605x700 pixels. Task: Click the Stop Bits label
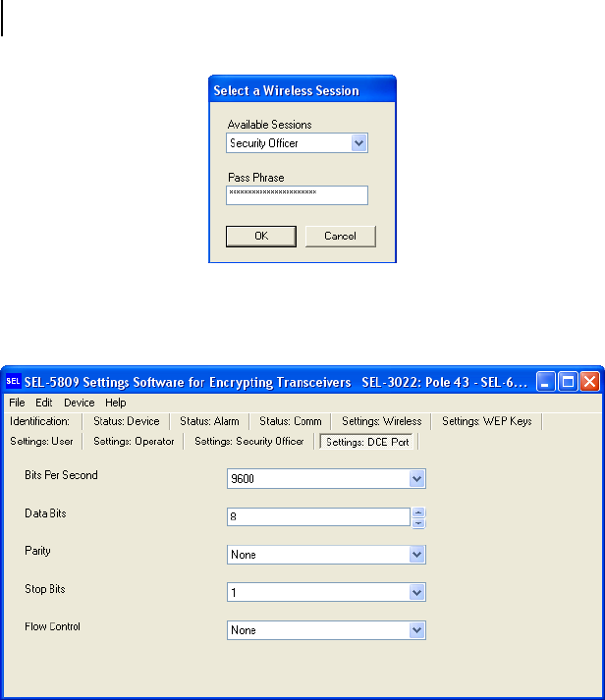[x=45, y=589]
